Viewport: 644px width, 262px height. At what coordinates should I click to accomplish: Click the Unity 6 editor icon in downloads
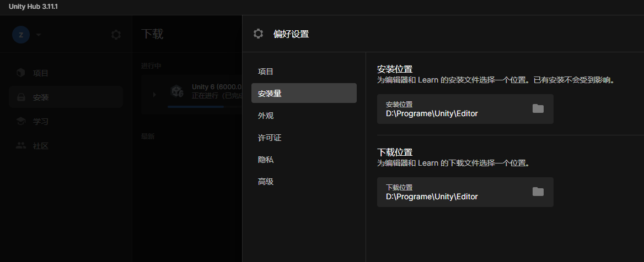177,91
